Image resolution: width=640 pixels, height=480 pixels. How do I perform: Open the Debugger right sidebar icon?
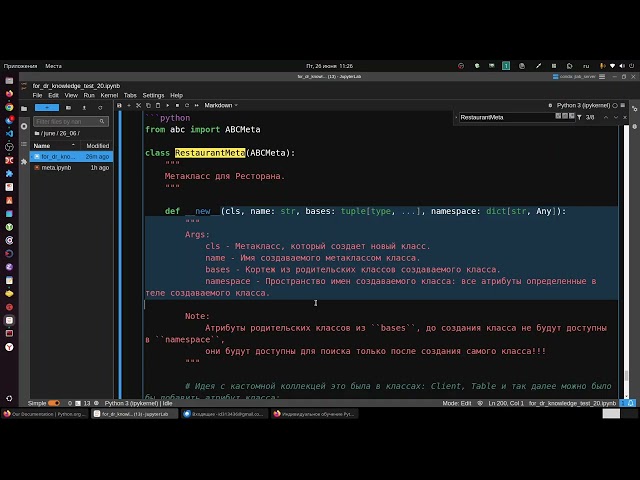[x=634, y=127]
